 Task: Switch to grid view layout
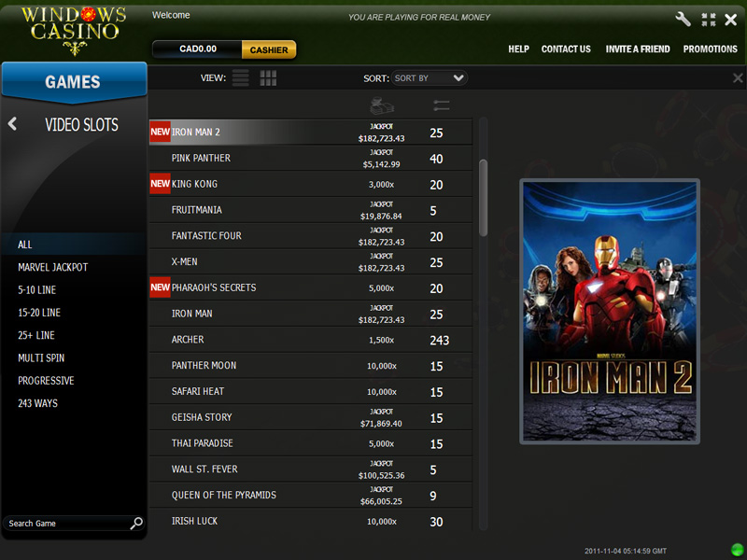point(268,78)
